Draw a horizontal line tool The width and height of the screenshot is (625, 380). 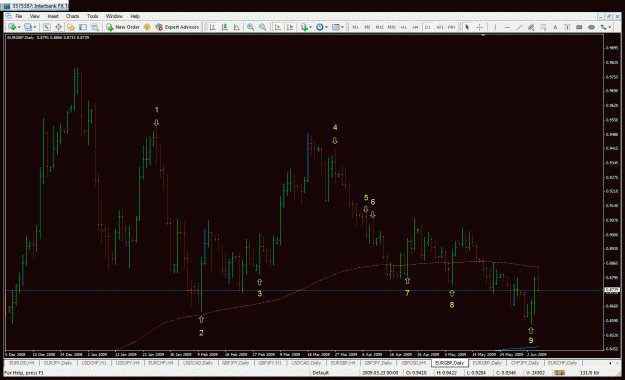pos(507,27)
